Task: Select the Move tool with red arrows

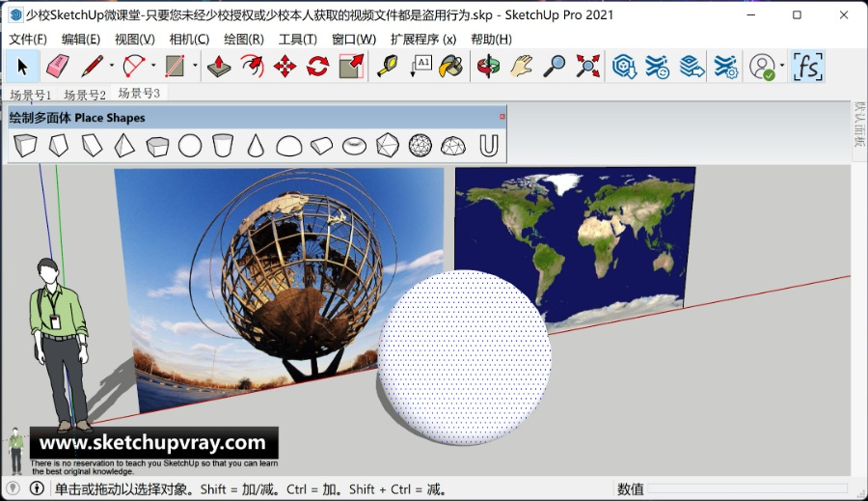Action: 285,67
